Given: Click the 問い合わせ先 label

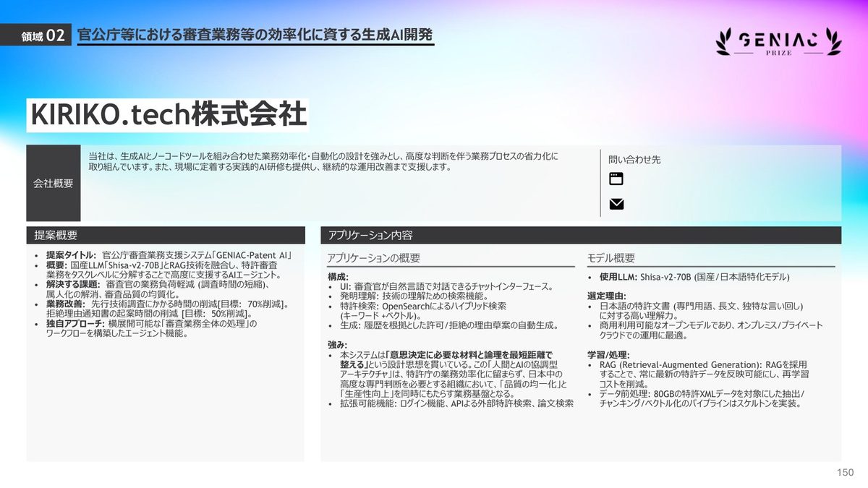Looking at the screenshot, I should (634, 159).
